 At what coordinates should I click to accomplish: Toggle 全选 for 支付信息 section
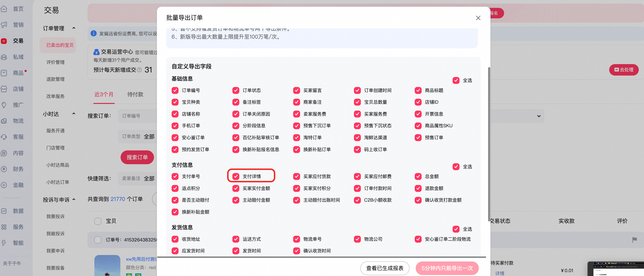pyautogui.click(x=456, y=167)
